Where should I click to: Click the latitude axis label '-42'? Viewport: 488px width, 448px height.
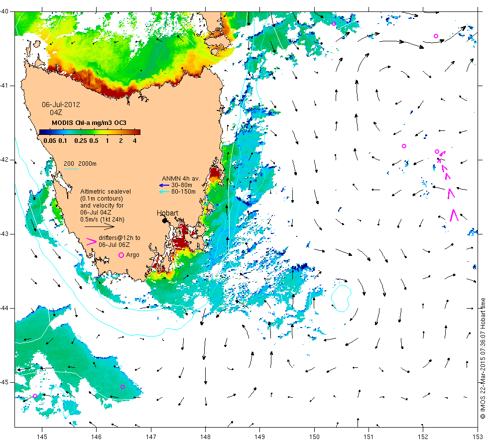tap(4, 160)
